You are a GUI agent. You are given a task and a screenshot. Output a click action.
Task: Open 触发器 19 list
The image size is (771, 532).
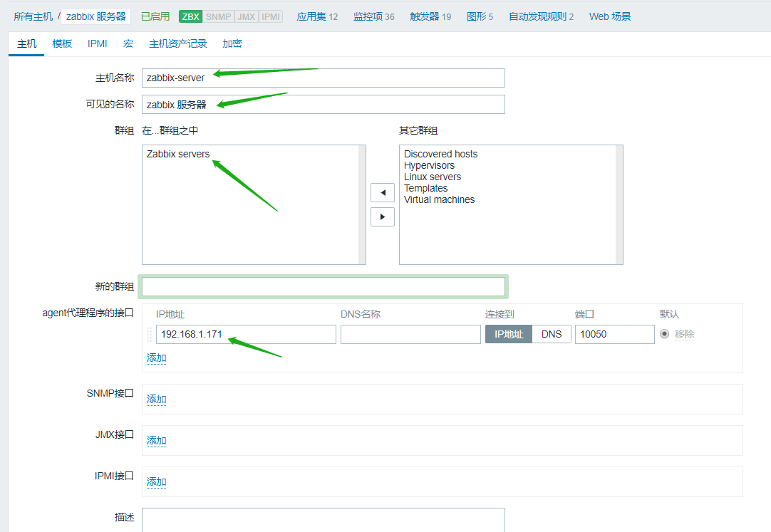(430, 16)
